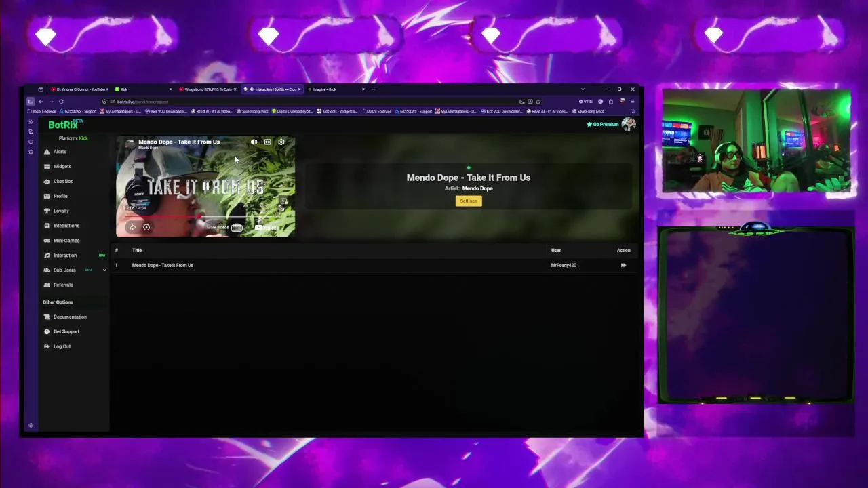This screenshot has height=488, width=868.
Task: Click the BotRix logo
Action: [64, 125]
